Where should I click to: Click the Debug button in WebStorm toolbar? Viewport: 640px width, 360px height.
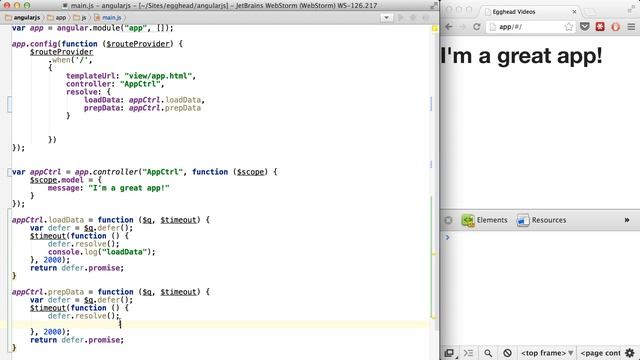pos(413,18)
